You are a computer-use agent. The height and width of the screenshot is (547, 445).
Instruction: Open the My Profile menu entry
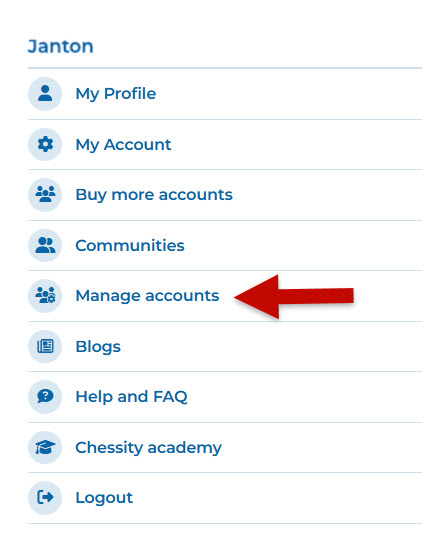[x=116, y=94]
